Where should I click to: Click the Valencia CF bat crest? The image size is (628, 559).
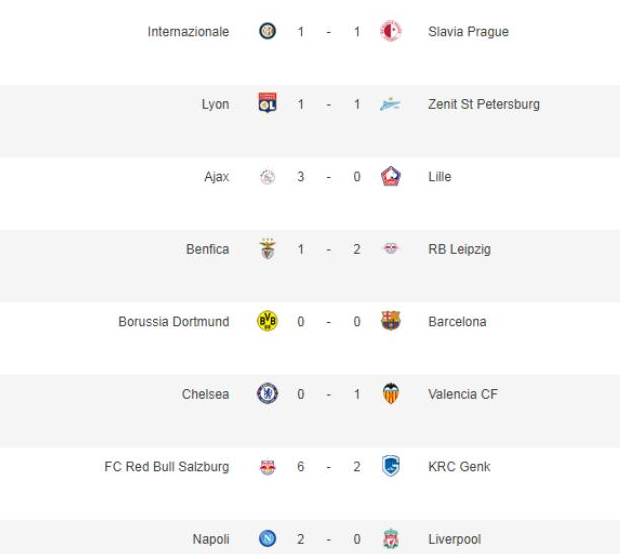click(390, 394)
